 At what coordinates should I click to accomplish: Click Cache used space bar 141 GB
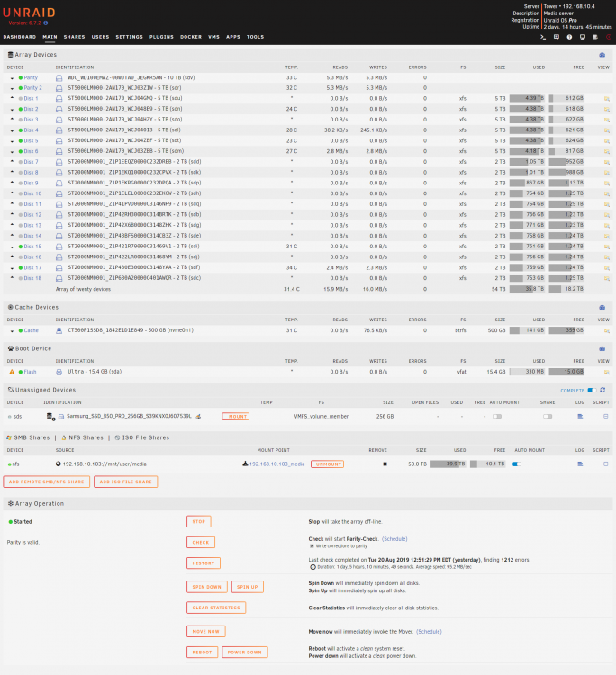point(527,330)
